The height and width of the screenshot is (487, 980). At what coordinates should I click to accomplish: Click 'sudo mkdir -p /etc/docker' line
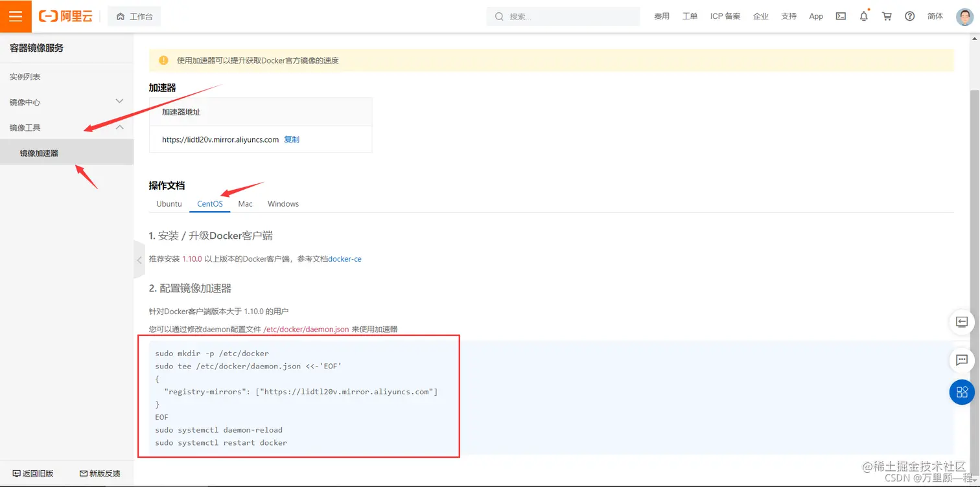click(212, 354)
